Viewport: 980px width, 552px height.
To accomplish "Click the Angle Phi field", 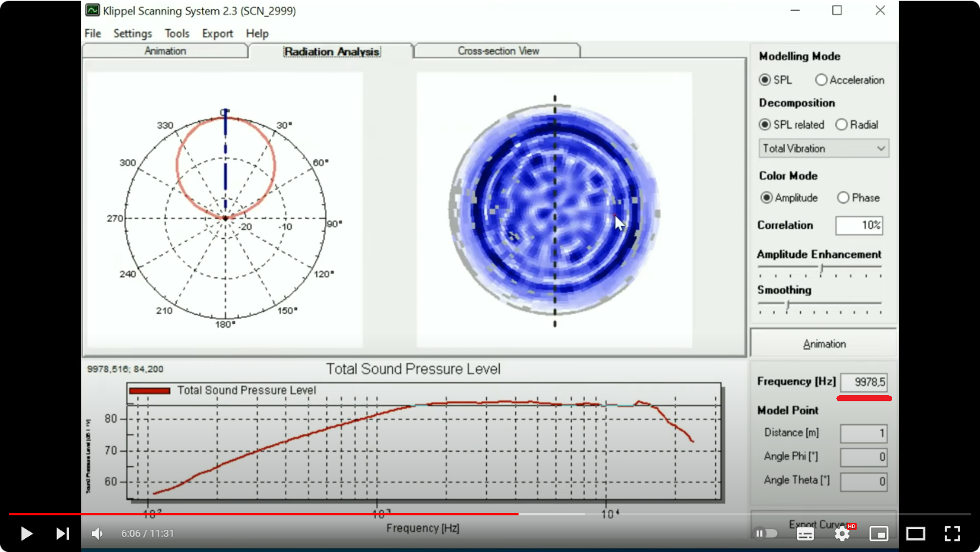I will click(x=864, y=457).
